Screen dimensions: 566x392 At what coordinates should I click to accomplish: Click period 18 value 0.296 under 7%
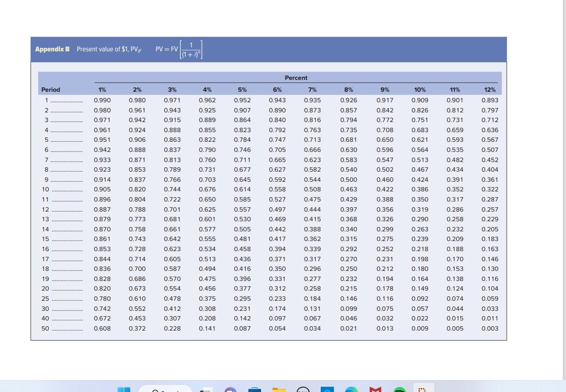(312, 269)
